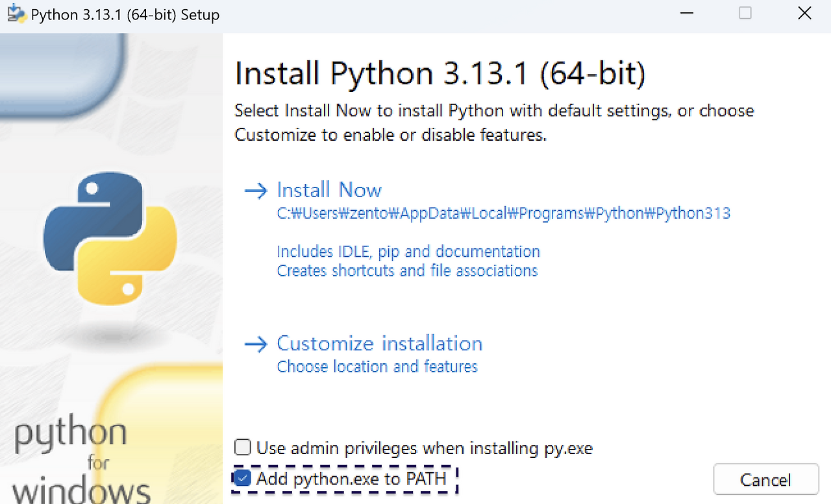Click 'Includes IDLE, pip and documentation' text
The height and width of the screenshot is (504, 831).
(x=408, y=251)
